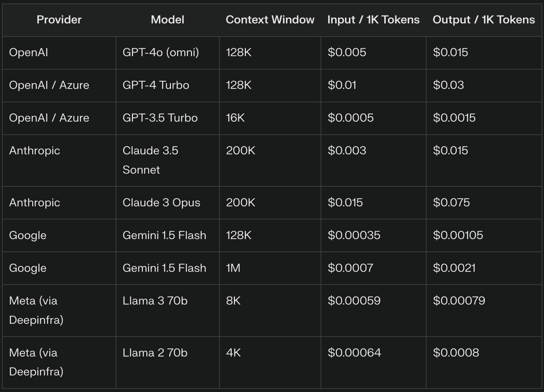Select the GPT-3.5 Turbo model cell
Image resolution: width=544 pixels, height=392 pixels.
pos(168,118)
